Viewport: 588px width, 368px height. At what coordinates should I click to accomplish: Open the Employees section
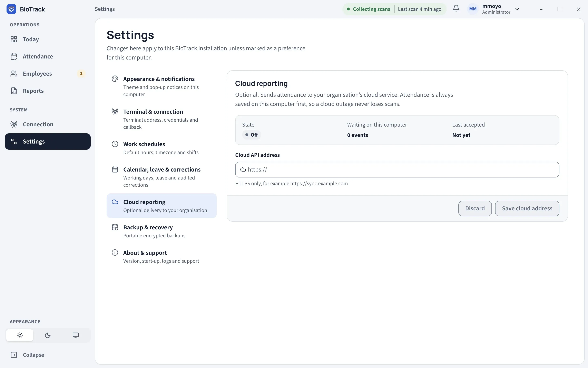point(48,74)
